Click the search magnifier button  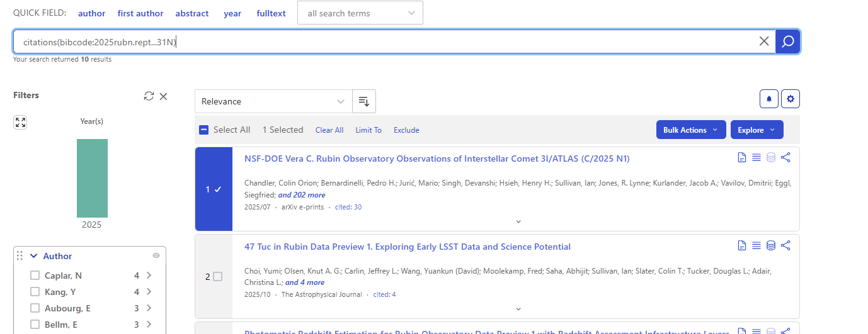(787, 42)
